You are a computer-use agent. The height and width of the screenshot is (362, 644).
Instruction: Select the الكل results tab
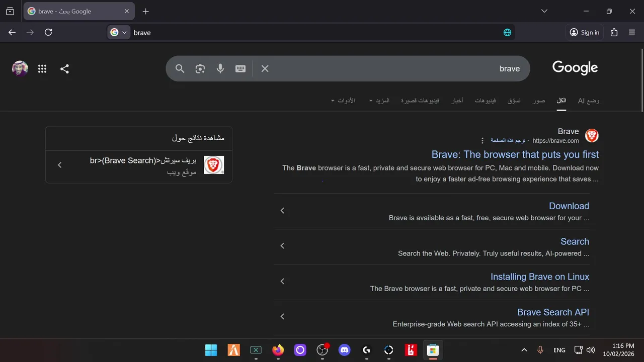click(561, 101)
